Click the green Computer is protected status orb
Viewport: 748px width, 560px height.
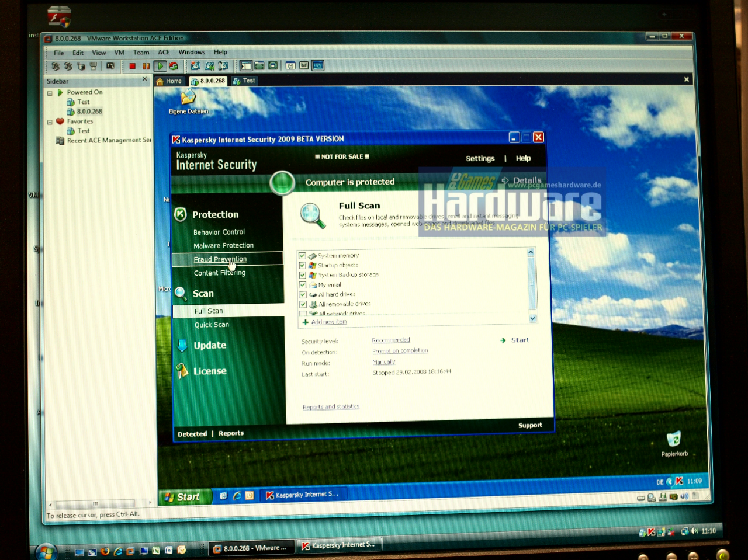coord(282,183)
